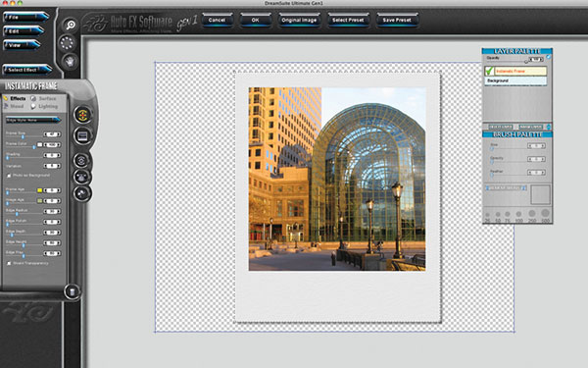Open the Edge Style dropdown
Image resolution: width=588 pixels, height=368 pixels.
pos(33,120)
